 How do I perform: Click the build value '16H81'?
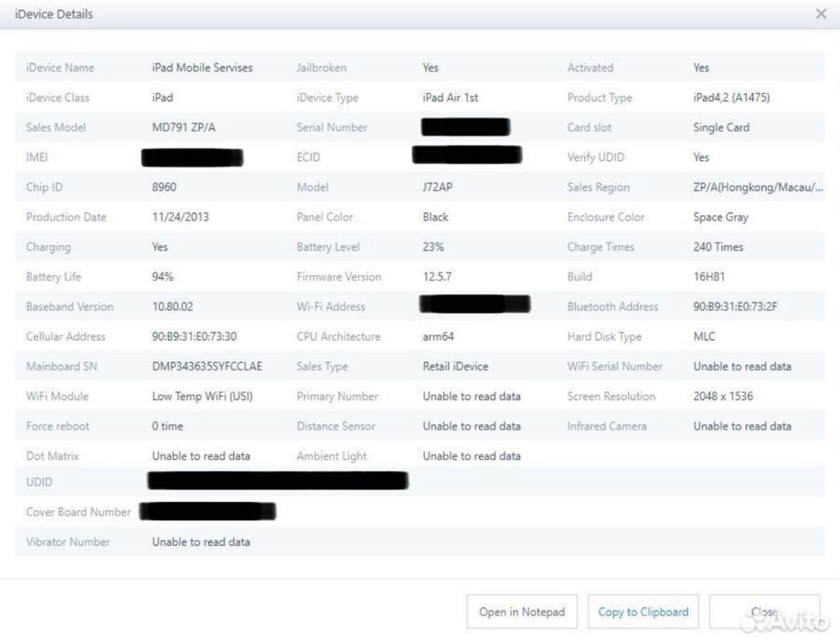(x=708, y=277)
